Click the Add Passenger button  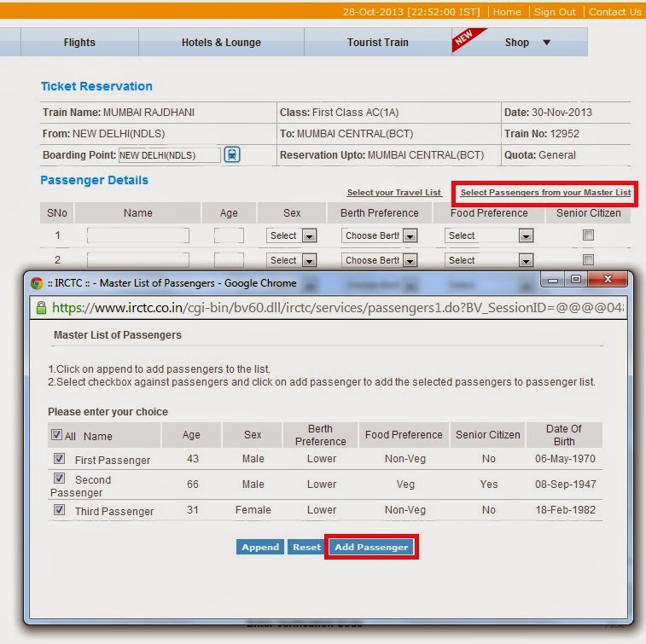click(x=371, y=547)
